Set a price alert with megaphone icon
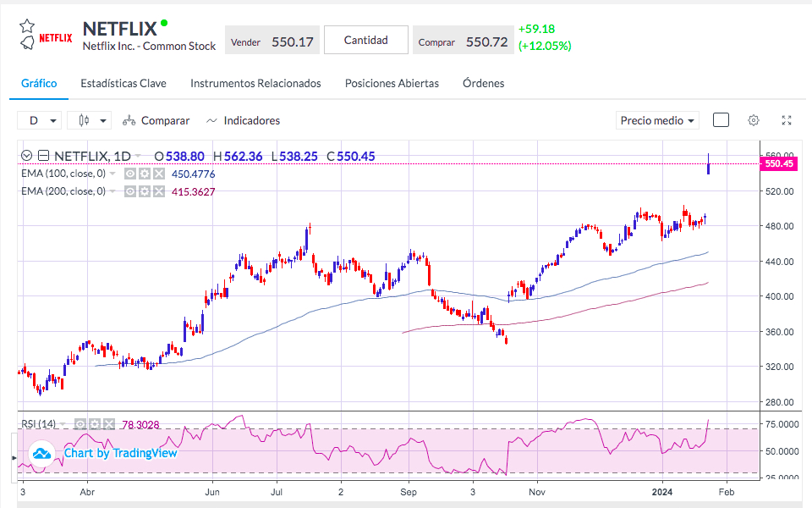The width and height of the screenshot is (812, 508). click(27, 42)
